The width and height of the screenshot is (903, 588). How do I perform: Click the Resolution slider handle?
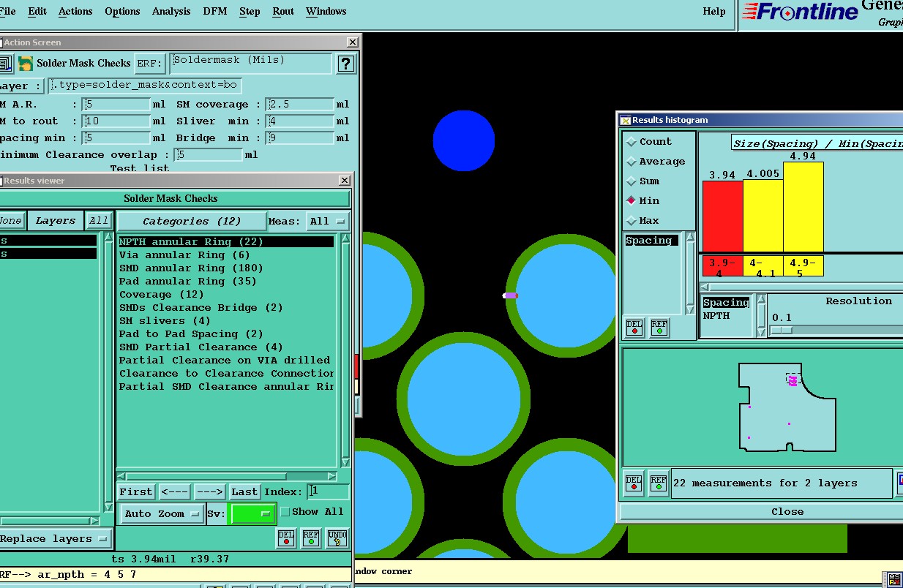coord(781,331)
